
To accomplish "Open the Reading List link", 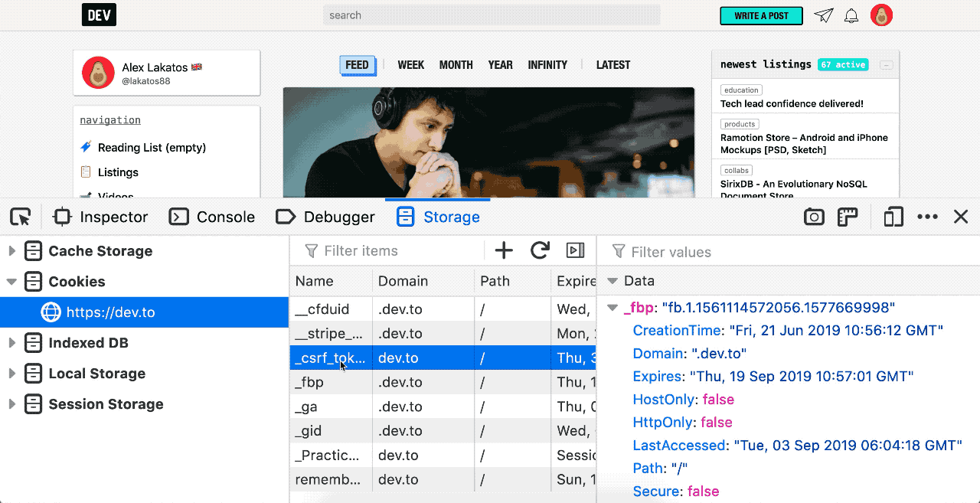I will (152, 148).
